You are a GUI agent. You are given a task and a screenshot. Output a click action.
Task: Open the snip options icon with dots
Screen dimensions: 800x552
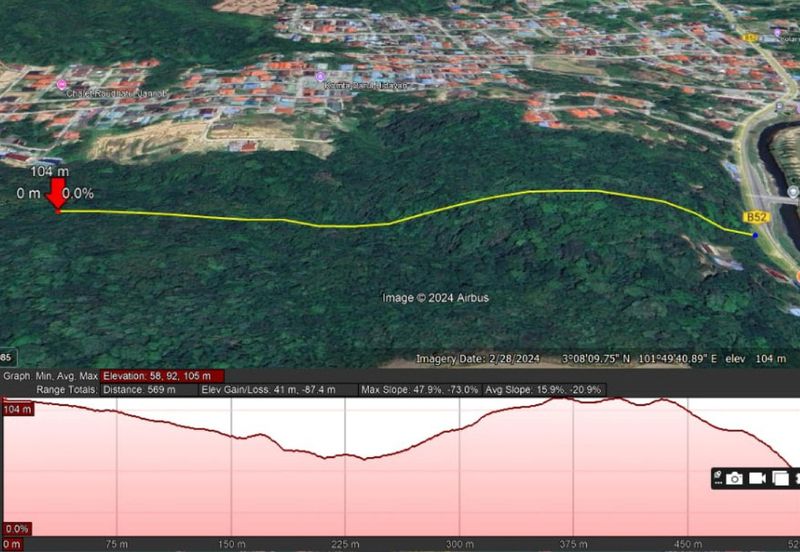coord(717,478)
